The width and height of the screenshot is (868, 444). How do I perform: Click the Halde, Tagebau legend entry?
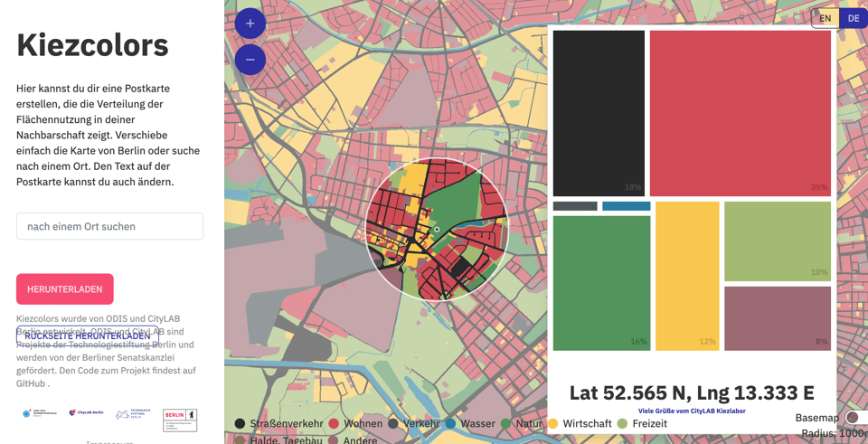(278, 440)
